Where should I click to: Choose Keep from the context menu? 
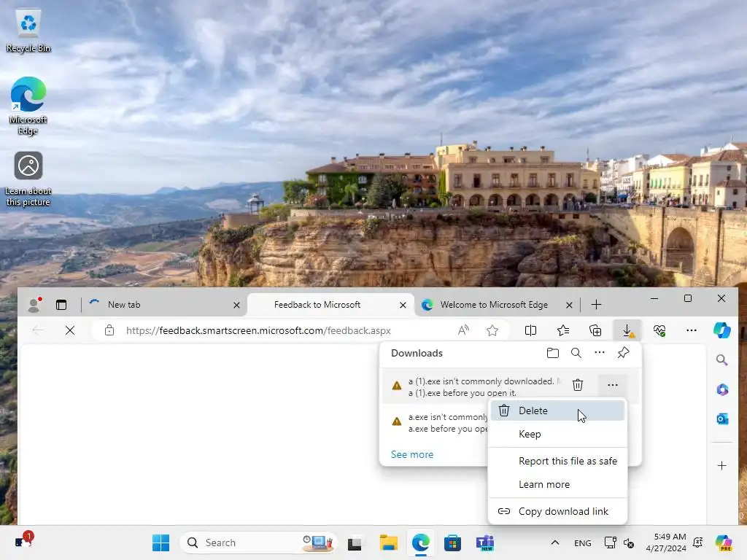coord(557,435)
